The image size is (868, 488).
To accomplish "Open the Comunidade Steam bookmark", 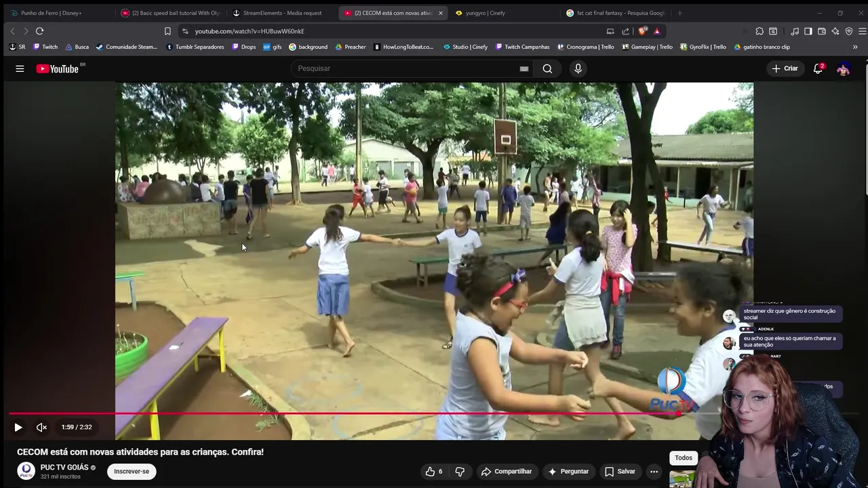I will 127,47.
